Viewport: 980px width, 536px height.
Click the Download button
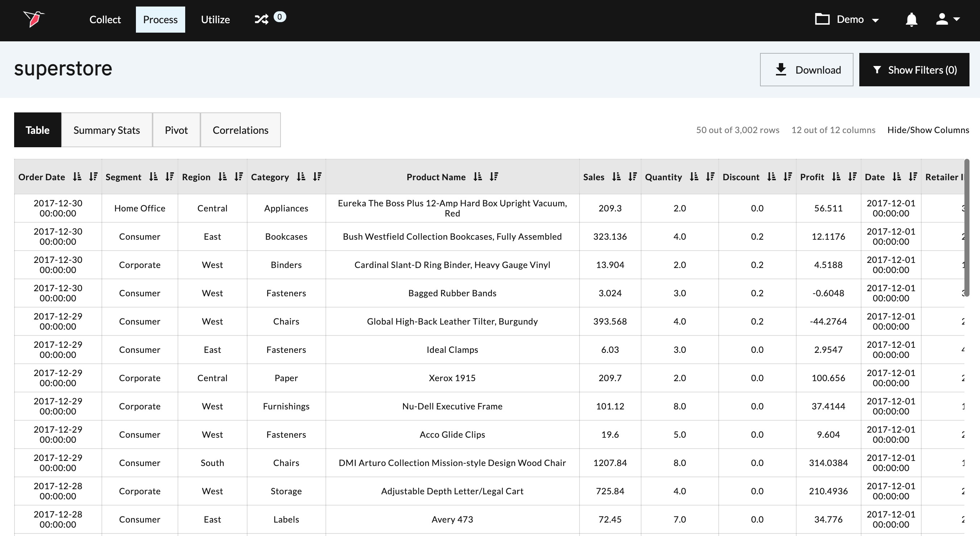pyautogui.click(x=806, y=70)
